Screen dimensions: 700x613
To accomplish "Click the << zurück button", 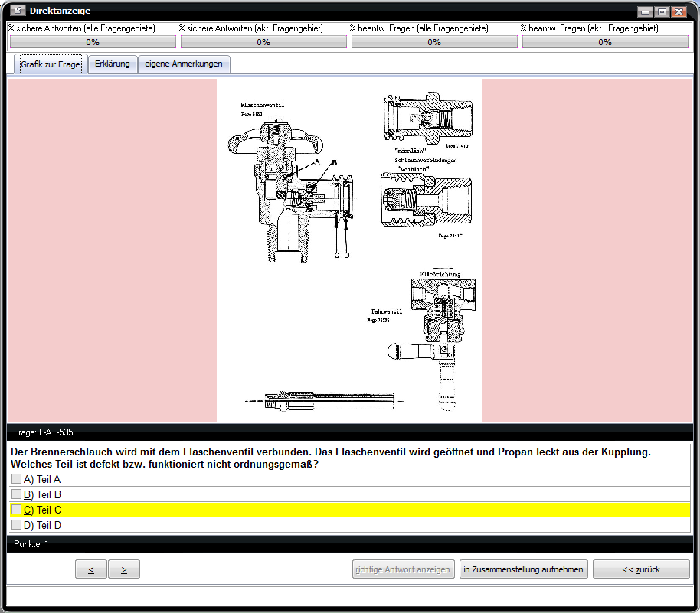I will pyautogui.click(x=641, y=569).
